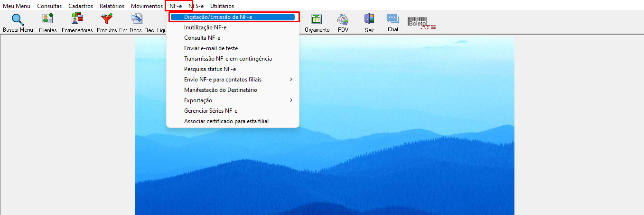Click the NF-e menu bar item
This screenshot has width=644, height=215.
[x=176, y=6]
